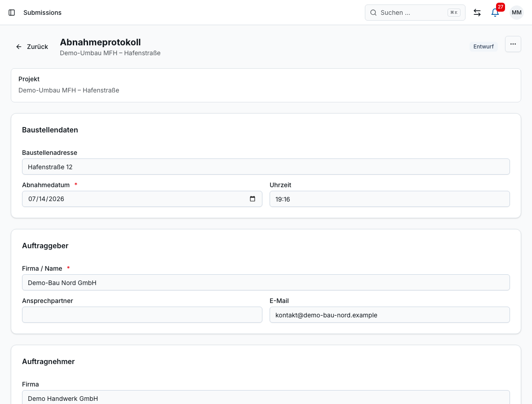Click the Baustellendaten section heading
532x404 pixels.
[x=50, y=130]
